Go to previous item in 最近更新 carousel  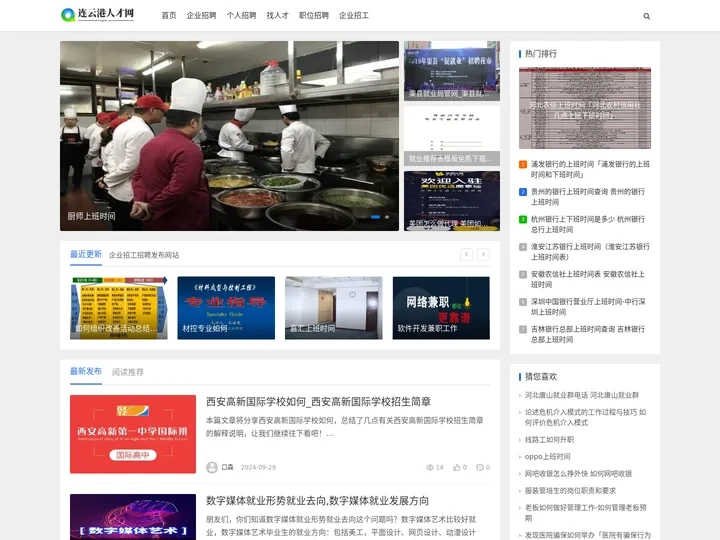pos(466,254)
